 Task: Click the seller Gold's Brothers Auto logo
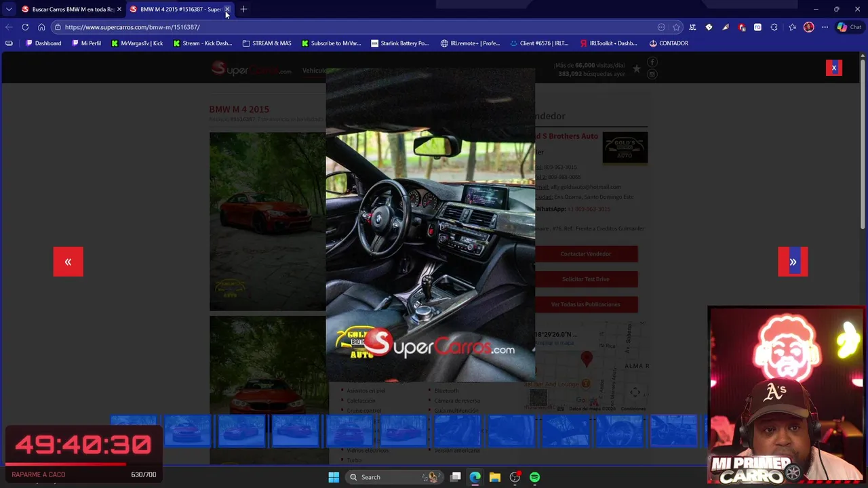coord(625,147)
